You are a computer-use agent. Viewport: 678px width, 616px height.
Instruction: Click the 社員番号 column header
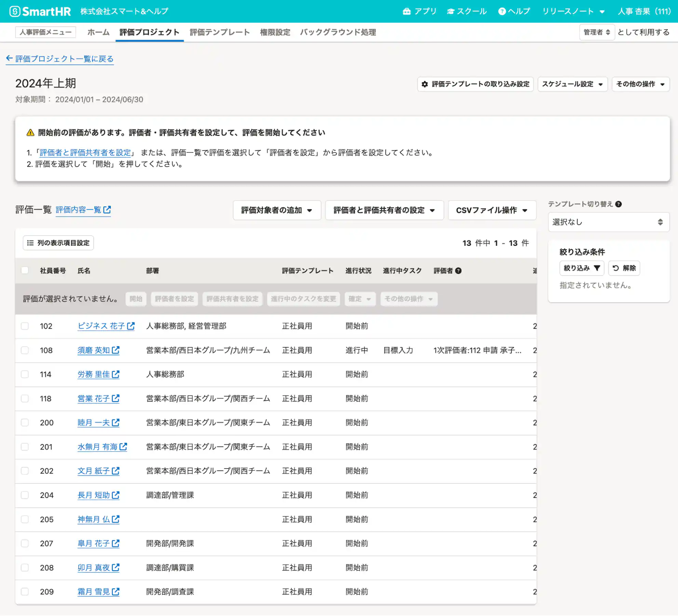[x=53, y=271]
